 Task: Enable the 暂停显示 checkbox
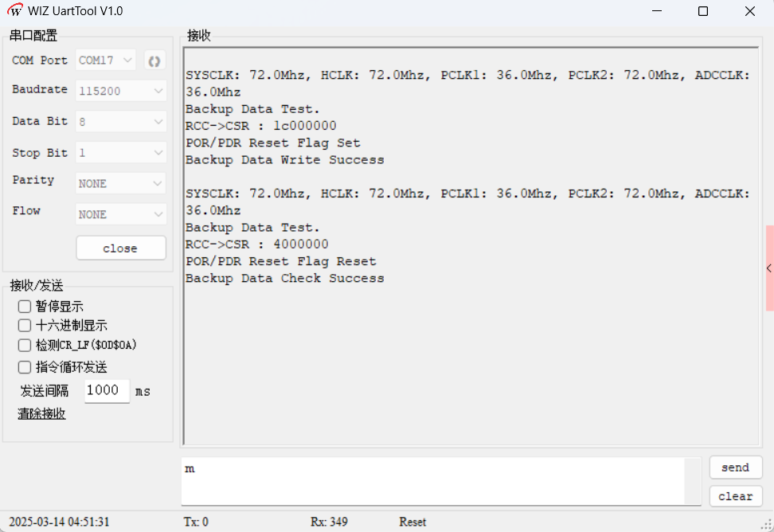(x=25, y=307)
